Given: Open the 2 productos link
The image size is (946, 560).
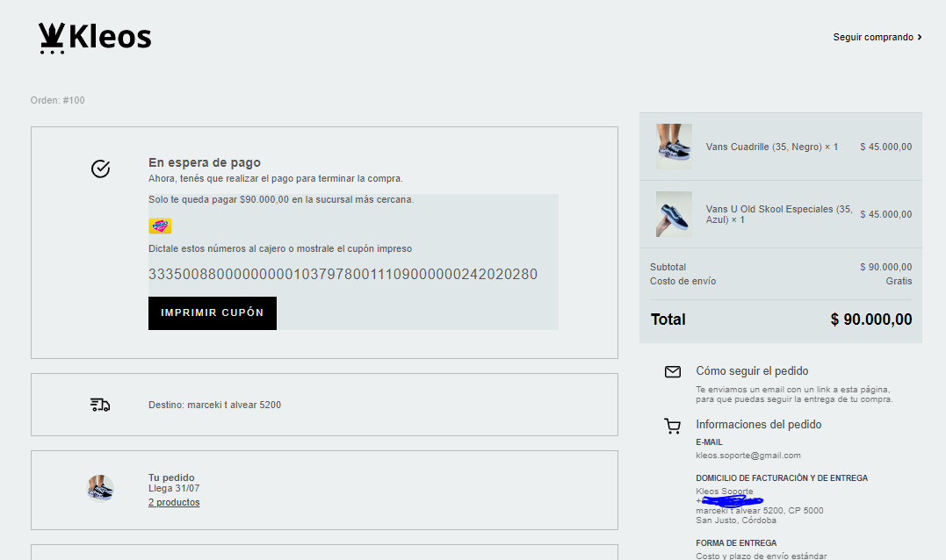Looking at the screenshot, I should click(174, 502).
